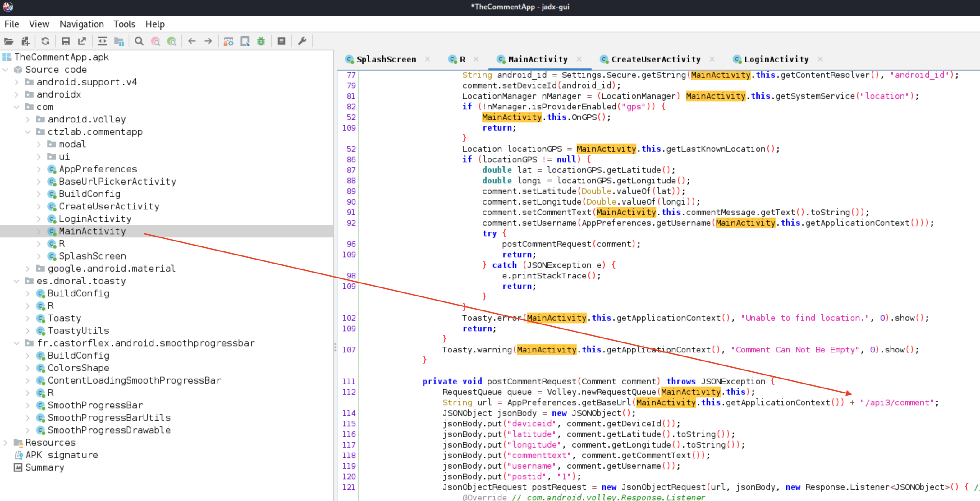Collapse the ctzlab.commentapp package
Viewport: 980px width, 501px height.
(x=27, y=132)
